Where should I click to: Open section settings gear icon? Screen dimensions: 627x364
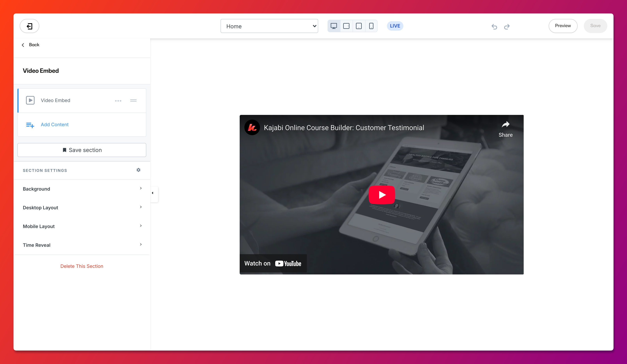138,170
